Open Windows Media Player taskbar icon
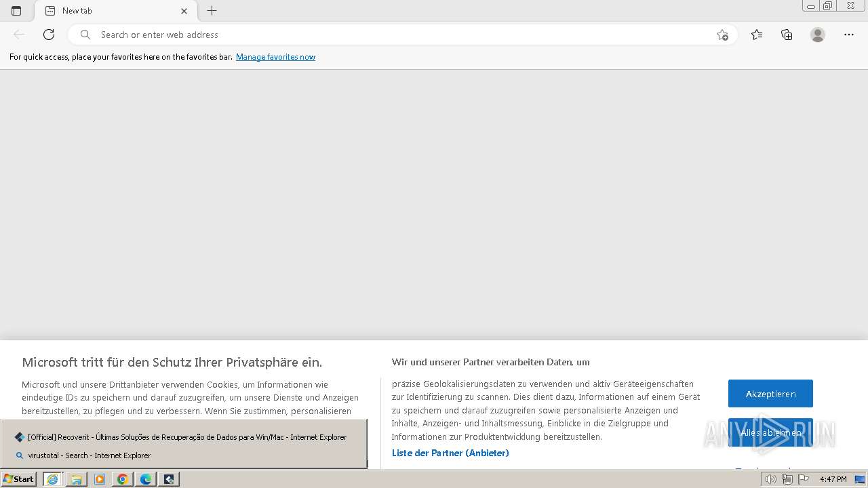Viewport: 868px width, 488px height. (100, 479)
